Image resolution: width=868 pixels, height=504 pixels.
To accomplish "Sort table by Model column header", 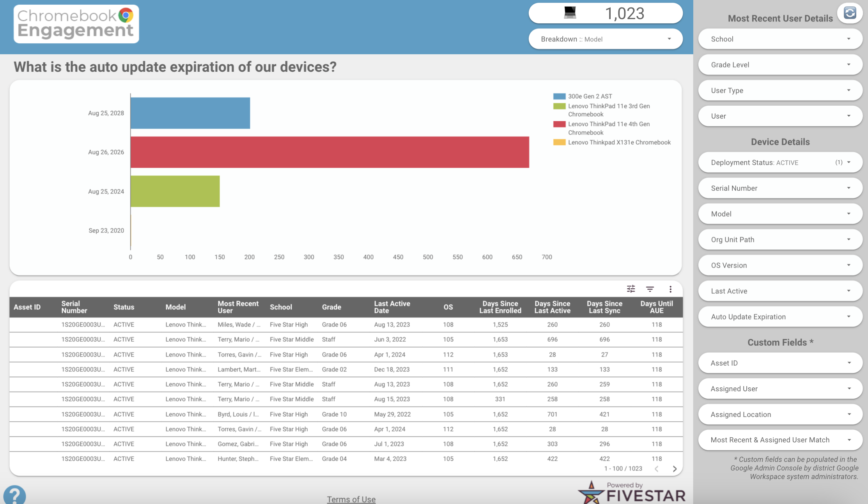I will click(175, 307).
